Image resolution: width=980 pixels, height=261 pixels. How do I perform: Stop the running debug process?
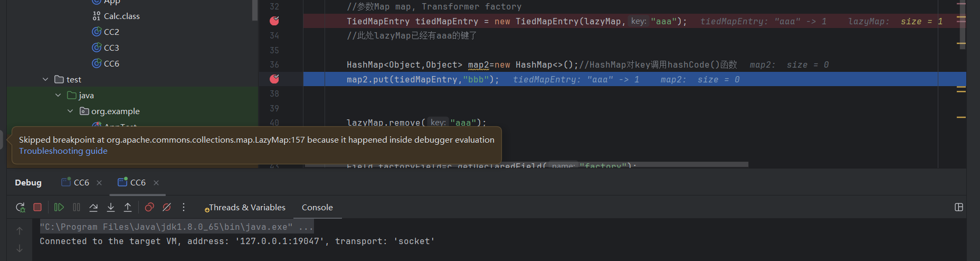point(37,207)
